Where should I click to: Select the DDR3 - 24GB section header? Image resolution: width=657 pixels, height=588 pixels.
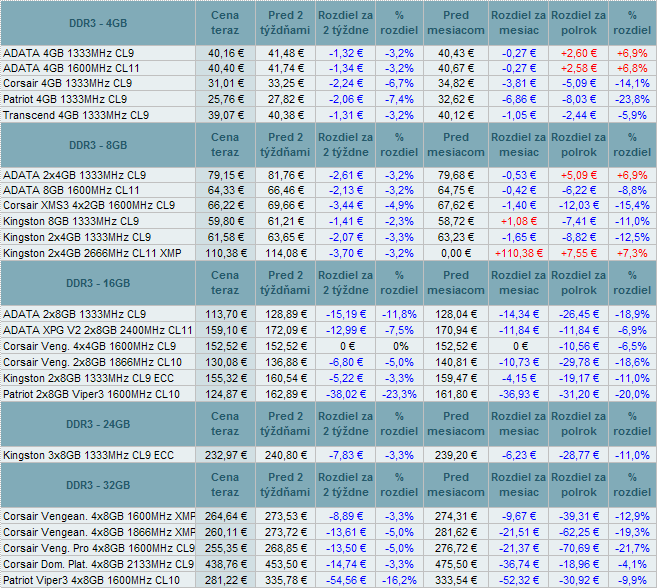coord(98,424)
